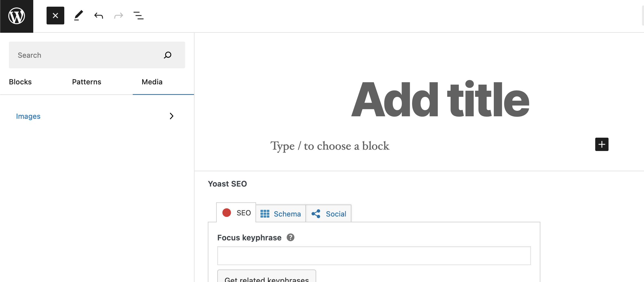Viewport: 644px width, 282px height.
Task: Click the Images link
Action: point(28,116)
